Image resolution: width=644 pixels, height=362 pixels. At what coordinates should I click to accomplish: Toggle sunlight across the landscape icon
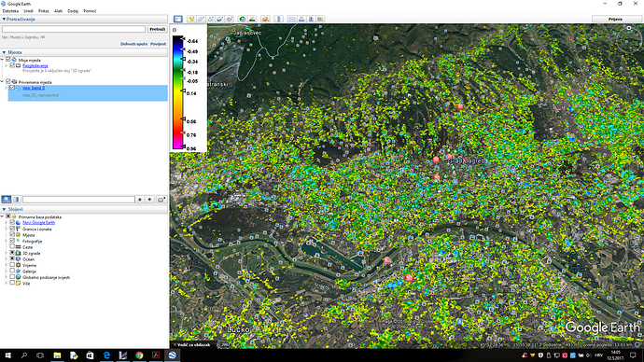[252, 19]
